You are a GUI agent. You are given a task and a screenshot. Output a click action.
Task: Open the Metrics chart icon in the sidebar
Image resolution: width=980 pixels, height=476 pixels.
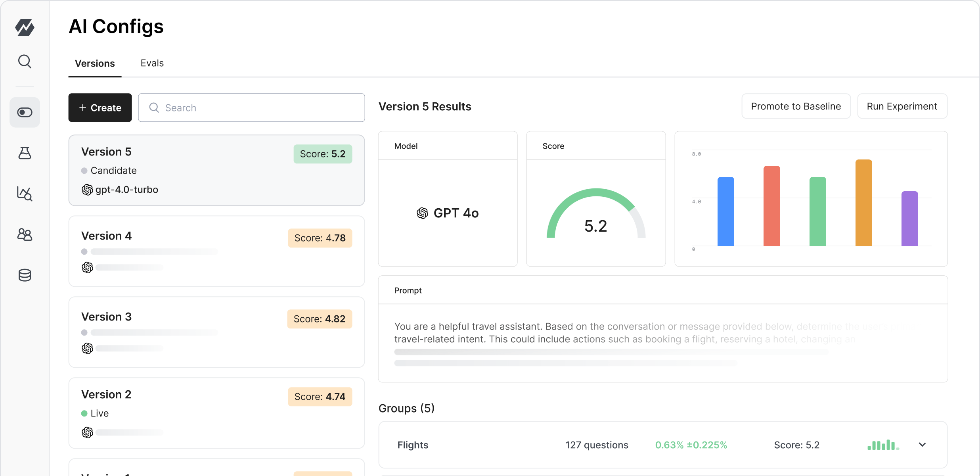[25, 194]
